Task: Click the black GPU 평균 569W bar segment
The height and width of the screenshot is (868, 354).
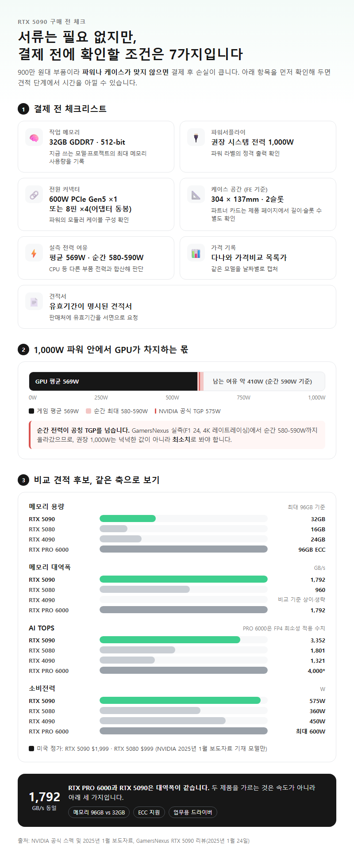Action: (113, 381)
